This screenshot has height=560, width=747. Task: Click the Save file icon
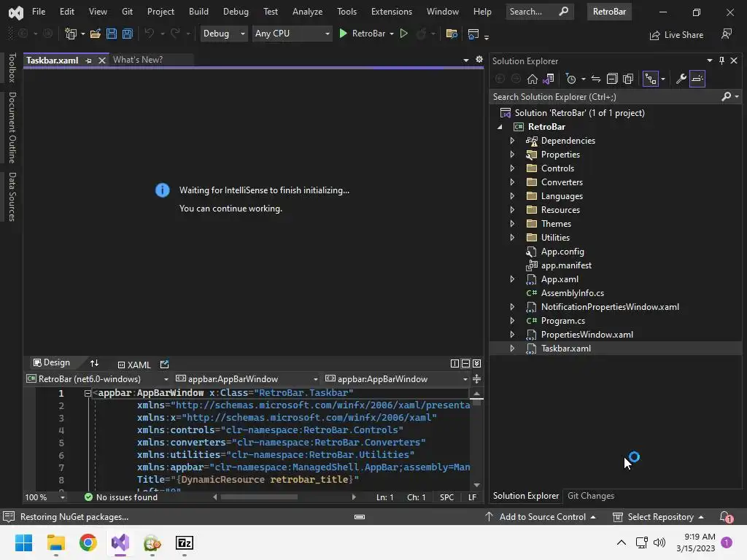[112, 34]
